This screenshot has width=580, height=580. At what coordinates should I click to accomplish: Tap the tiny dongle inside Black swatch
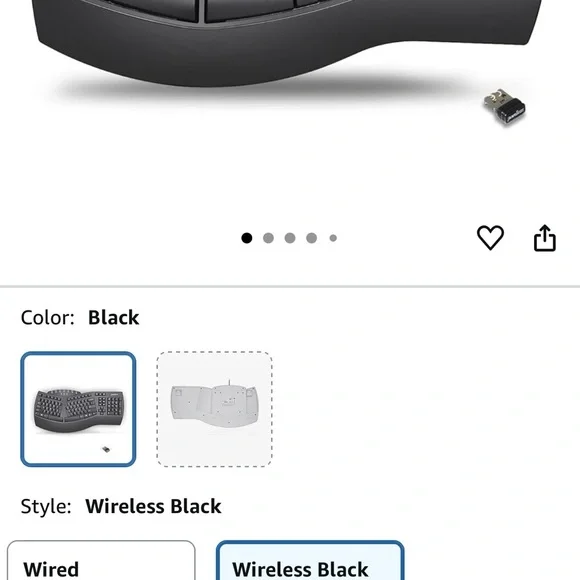[106, 449]
